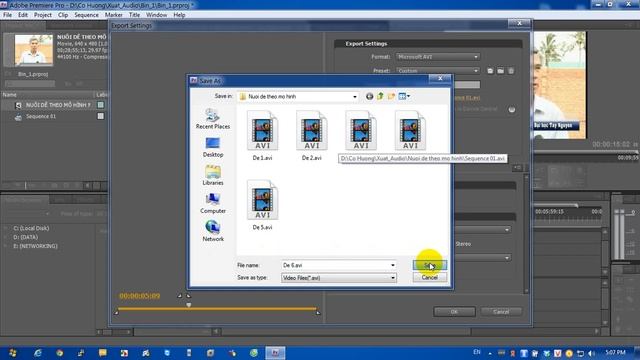Click the Out point marker on export timeline
The image size is (640, 360).
coord(318,313)
